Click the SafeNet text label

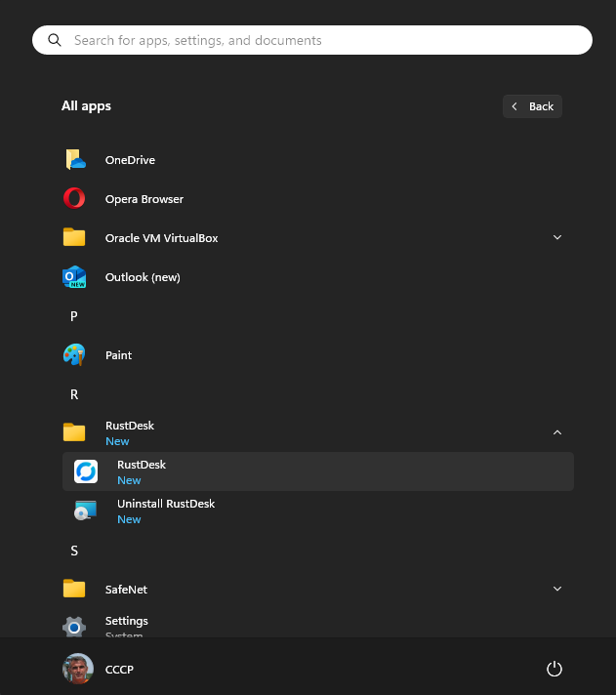pyautogui.click(x=126, y=590)
